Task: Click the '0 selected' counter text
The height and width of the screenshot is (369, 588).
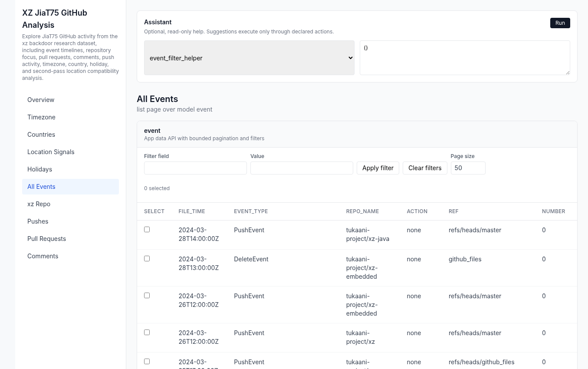Action: [x=157, y=188]
